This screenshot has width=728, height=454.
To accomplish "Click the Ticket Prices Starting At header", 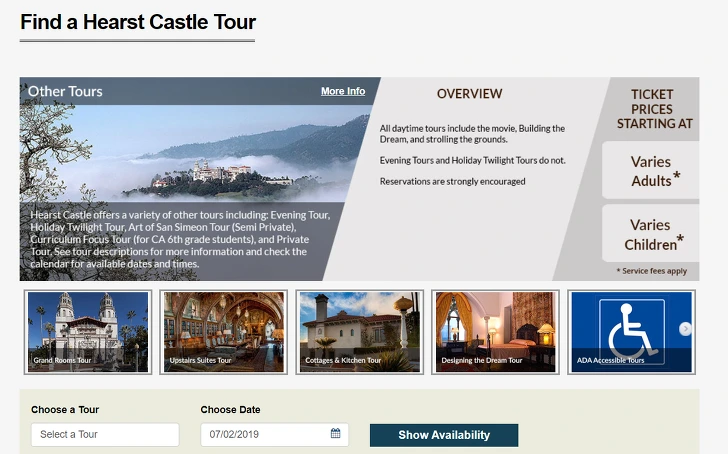I will (654, 109).
